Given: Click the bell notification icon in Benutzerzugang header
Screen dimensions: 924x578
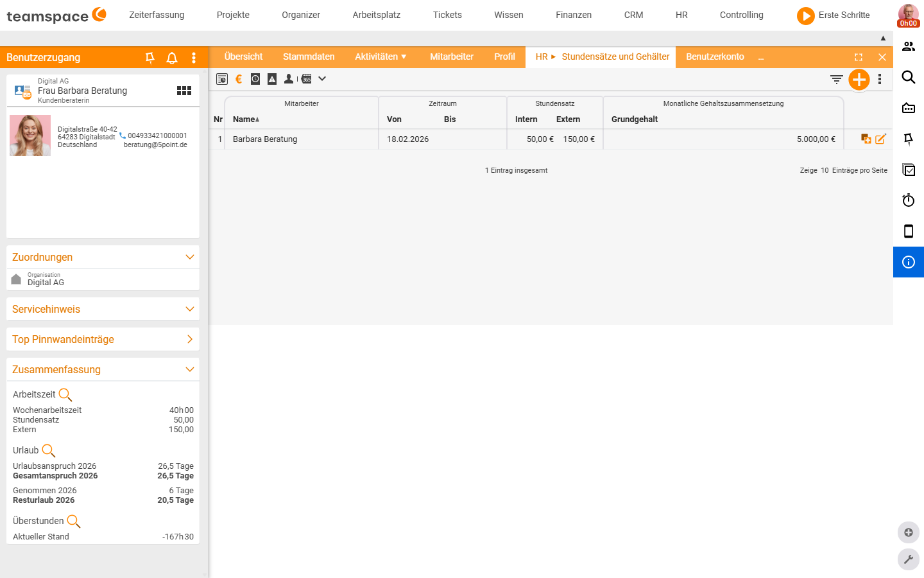Looking at the screenshot, I should (172, 58).
